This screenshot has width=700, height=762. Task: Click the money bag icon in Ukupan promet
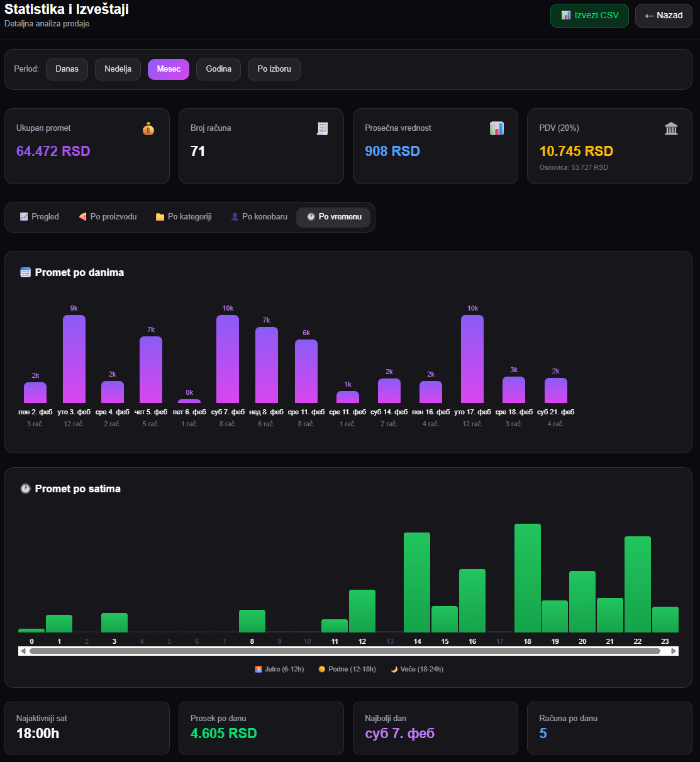[x=148, y=129]
